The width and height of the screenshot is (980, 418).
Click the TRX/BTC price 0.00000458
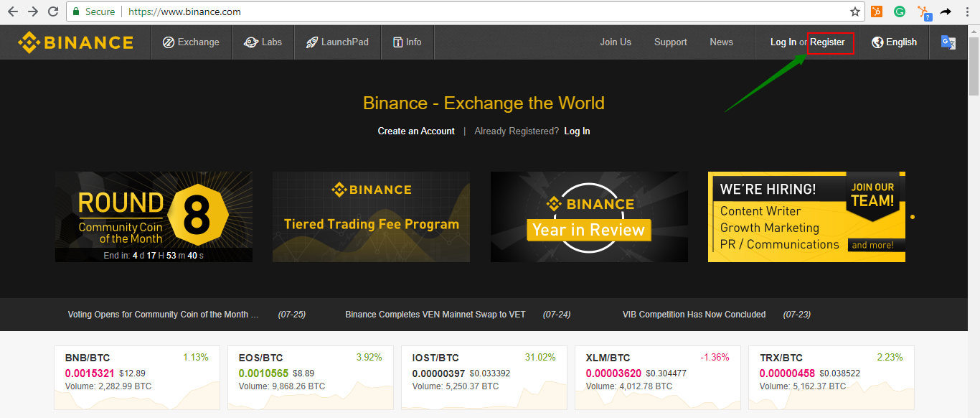coord(787,373)
